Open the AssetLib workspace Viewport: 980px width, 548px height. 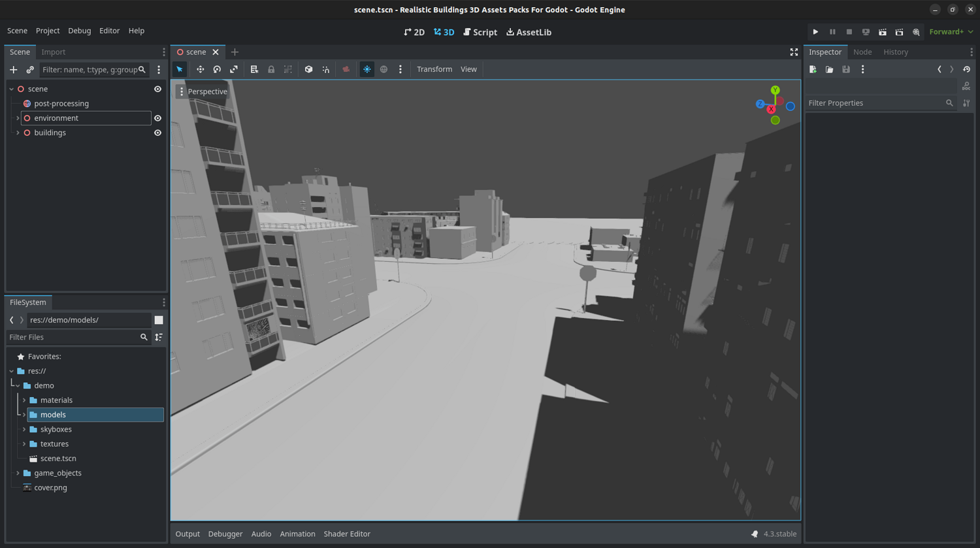click(529, 32)
